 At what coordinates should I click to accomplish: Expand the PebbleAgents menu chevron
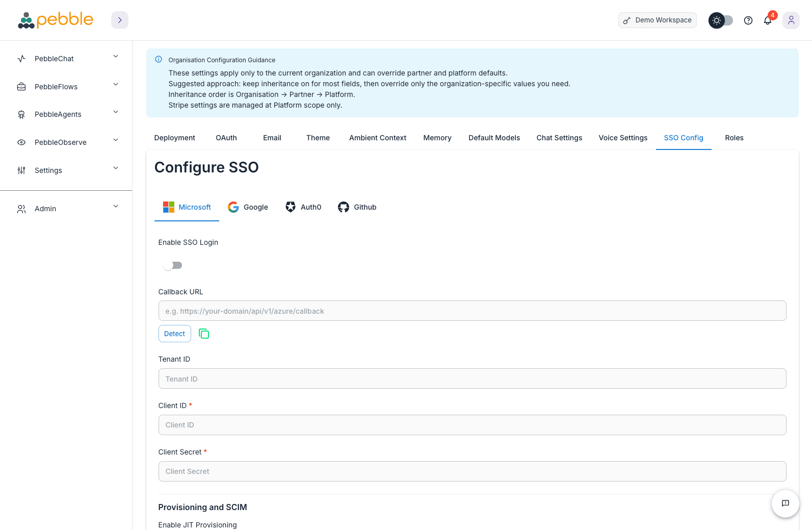click(x=116, y=112)
